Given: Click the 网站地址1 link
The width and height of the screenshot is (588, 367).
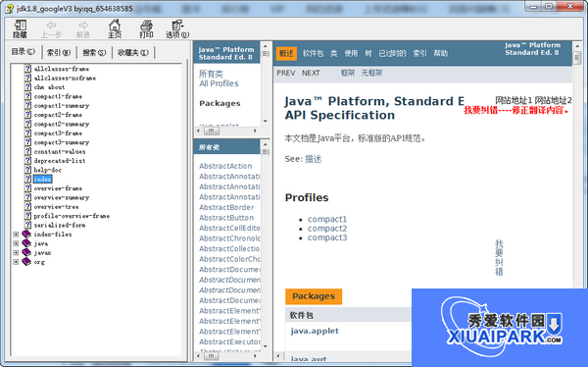Looking at the screenshot, I should pos(514,100).
